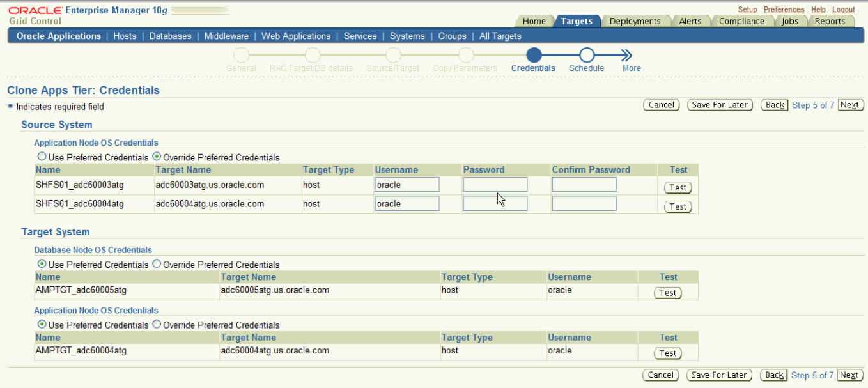Test credentials for SHFS01_adc60004atg
Viewport: 868px width, 388px height.
[x=678, y=206]
